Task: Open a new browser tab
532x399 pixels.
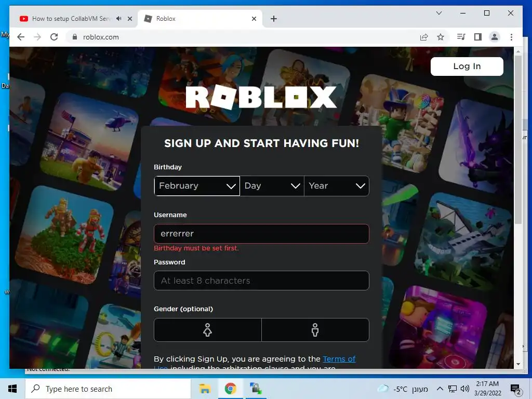Action: tap(274, 19)
